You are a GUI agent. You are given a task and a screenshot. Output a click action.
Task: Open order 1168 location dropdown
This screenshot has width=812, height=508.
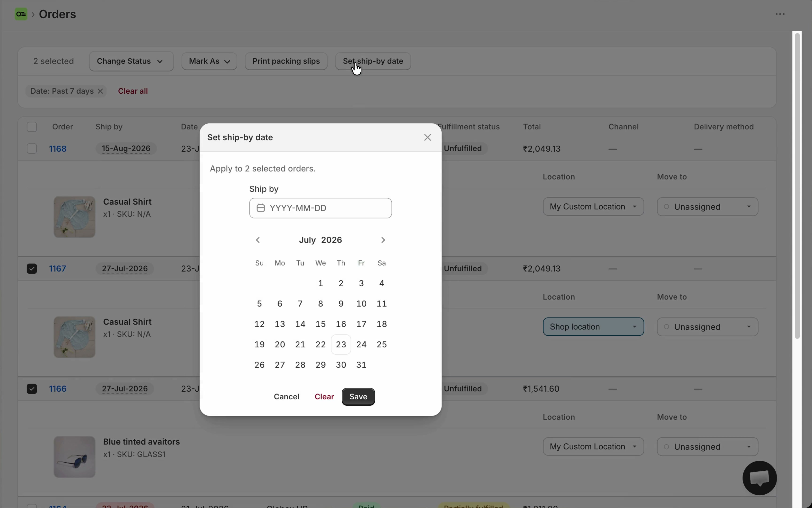click(x=593, y=207)
